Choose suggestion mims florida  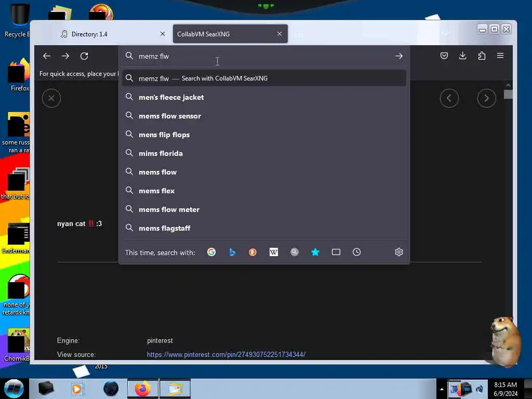pos(264,153)
